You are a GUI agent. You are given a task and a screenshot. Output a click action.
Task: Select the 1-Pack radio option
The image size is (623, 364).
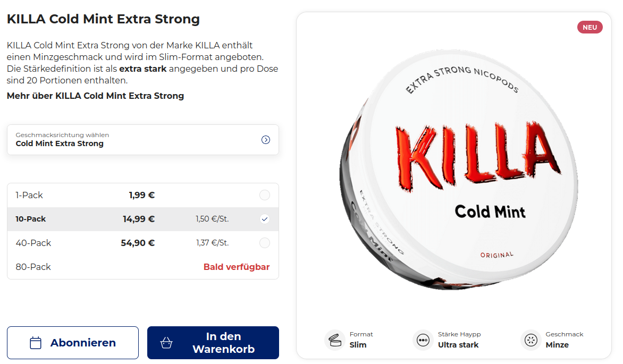pos(265,195)
